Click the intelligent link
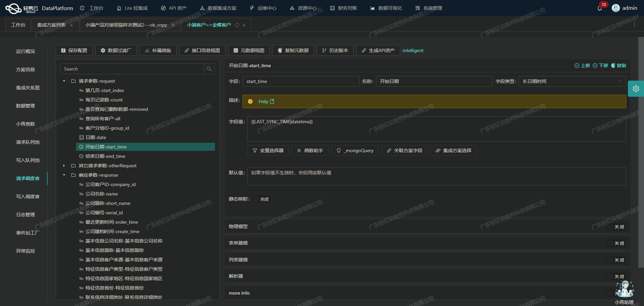The width and height of the screenshot is (644, 306). (x=413, y=50)
